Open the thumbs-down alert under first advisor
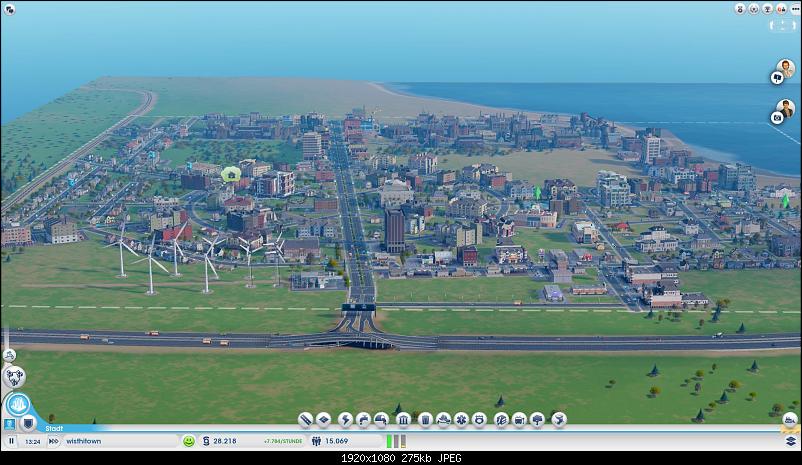Image resolution: width=802 pixels, height=465 pixels. click(777, 78)
